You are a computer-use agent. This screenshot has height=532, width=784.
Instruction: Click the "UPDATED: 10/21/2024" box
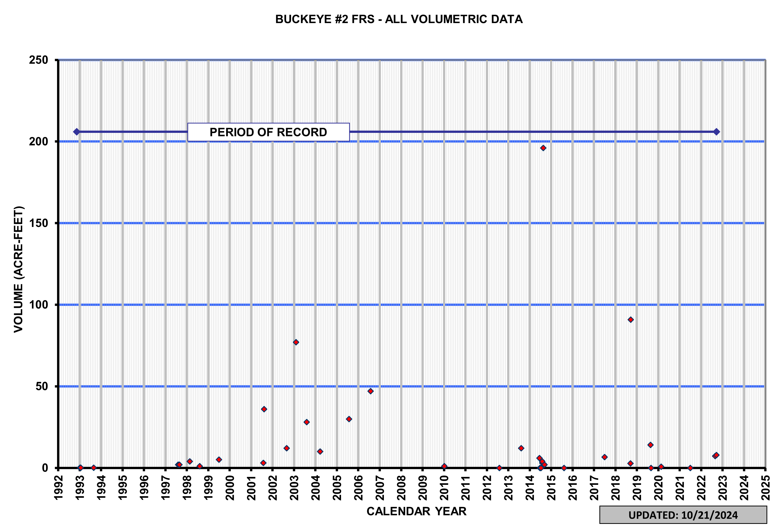(683, 515)
